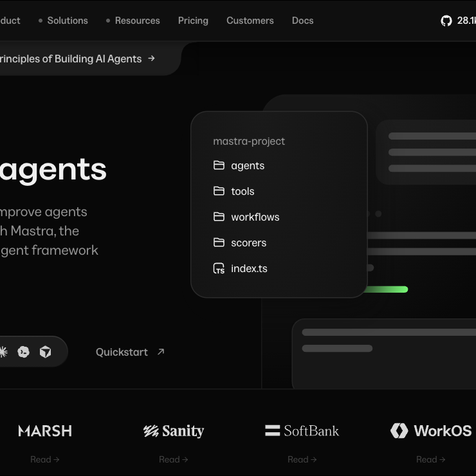Go to the Pricing page
Image resolution: width=476 pixels, height=476 pixels.
(x=193, y=21)
